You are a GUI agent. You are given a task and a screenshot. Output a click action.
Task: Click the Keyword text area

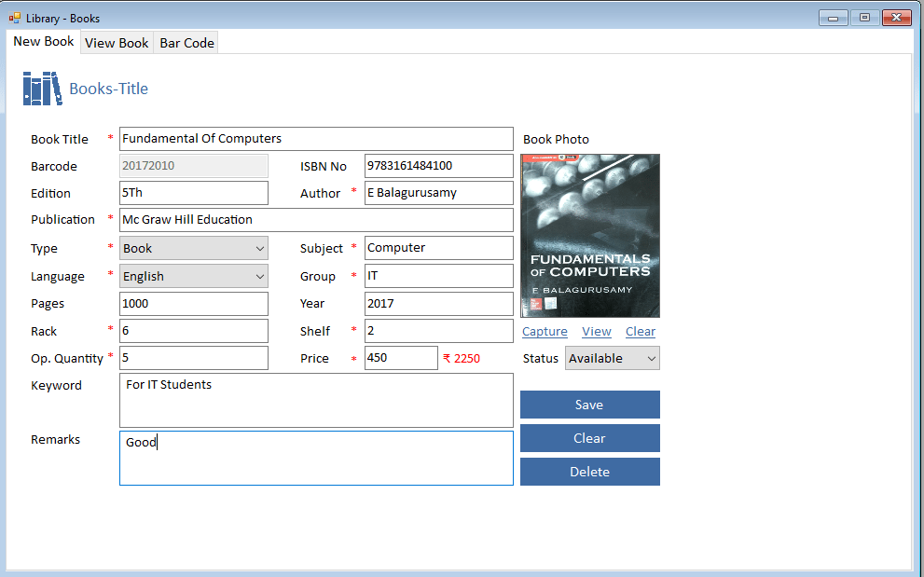click(x=316, y=400)
